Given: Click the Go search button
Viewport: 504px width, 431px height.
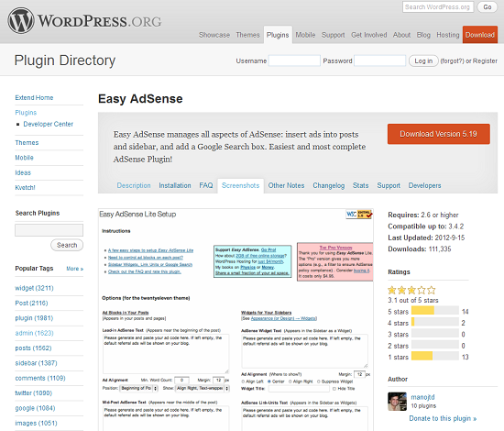Looking at the screenshot, I should point(487,7).
